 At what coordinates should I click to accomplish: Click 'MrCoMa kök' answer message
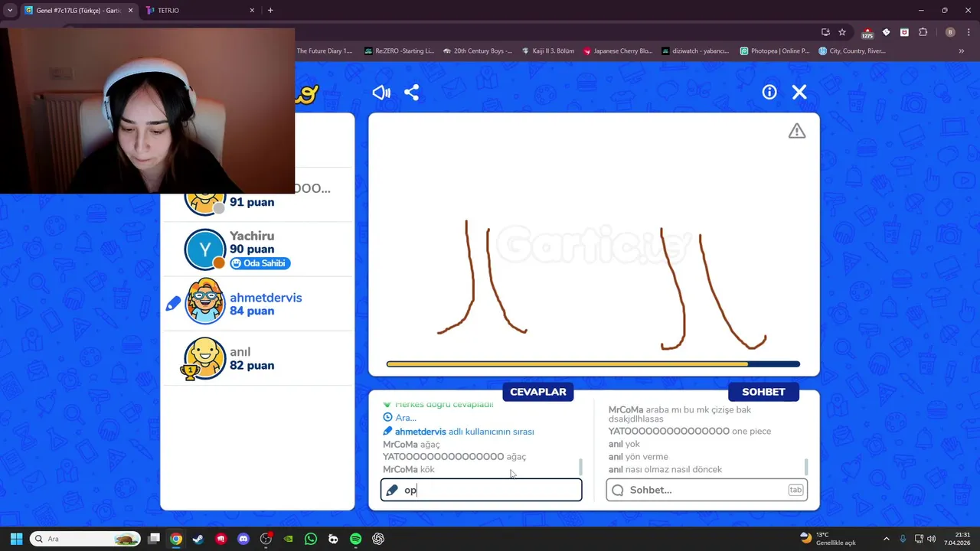point(409,469)
